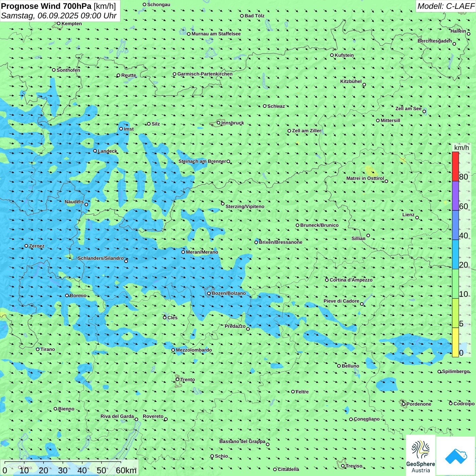The width and height of the screenshot is (476, 476).
Task: Click the Nauders city label
Action: pos(74,202)
